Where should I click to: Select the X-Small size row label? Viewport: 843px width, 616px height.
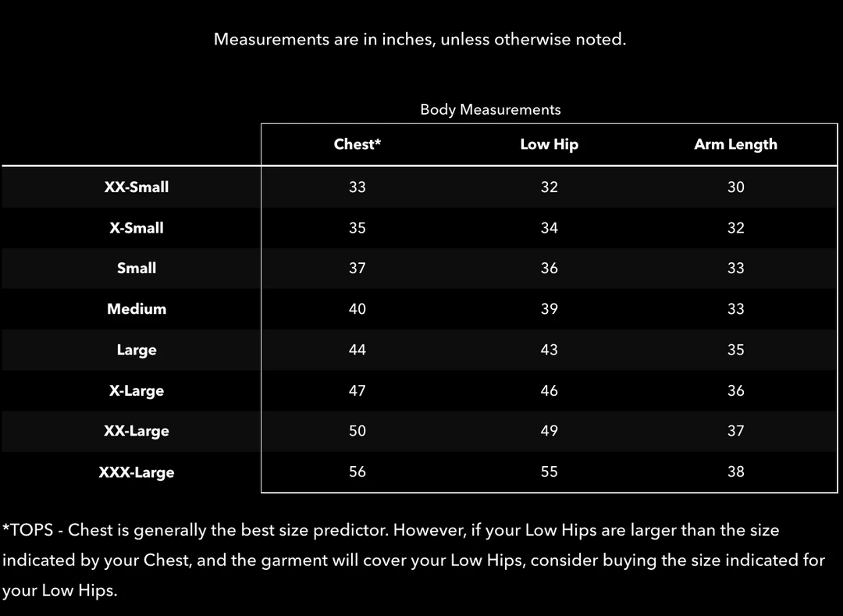(x=137, y=228)
